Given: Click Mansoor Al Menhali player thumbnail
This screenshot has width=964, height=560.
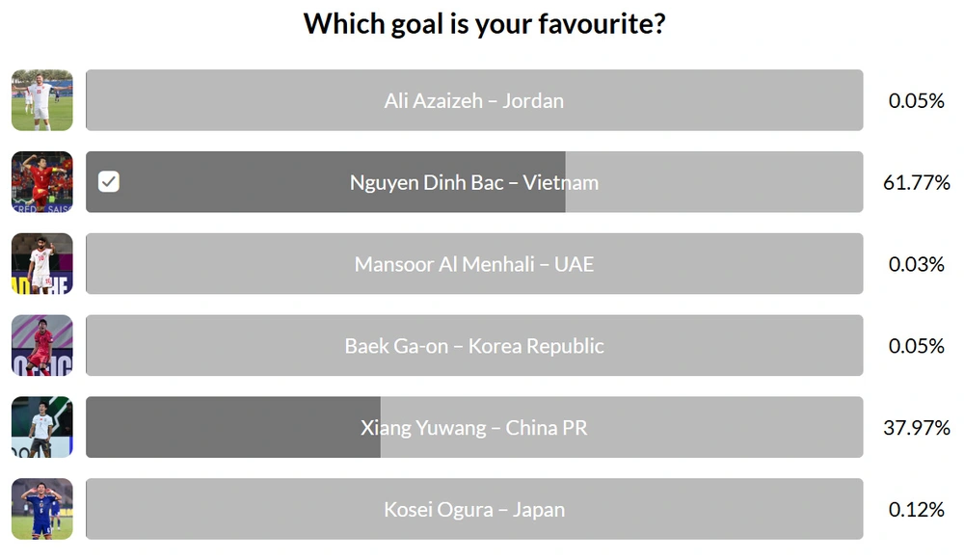Looking at the screenshot, I should tap(41, 264).
